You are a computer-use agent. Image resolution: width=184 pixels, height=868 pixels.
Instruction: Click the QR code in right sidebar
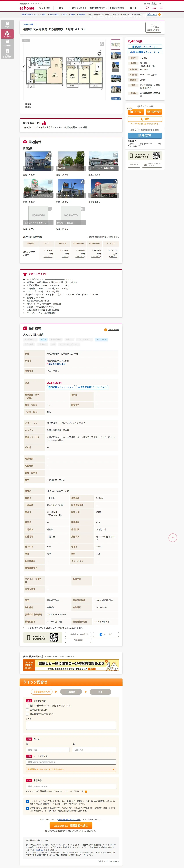pos(156,156)
